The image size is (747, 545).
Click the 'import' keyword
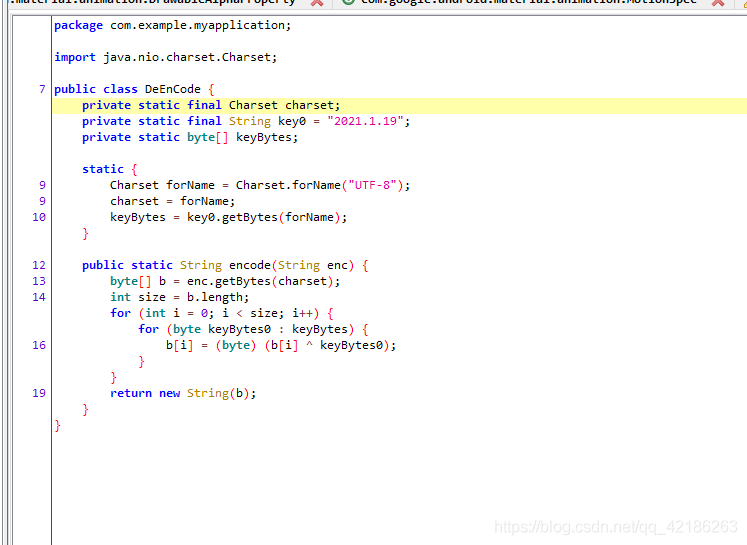click(x=75, y=57)
